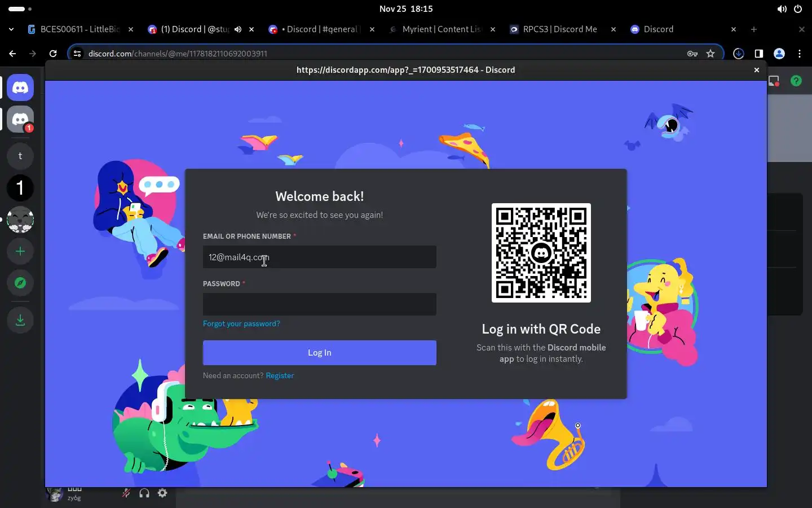Open the browser downloads icon

[x=739, y=54]
